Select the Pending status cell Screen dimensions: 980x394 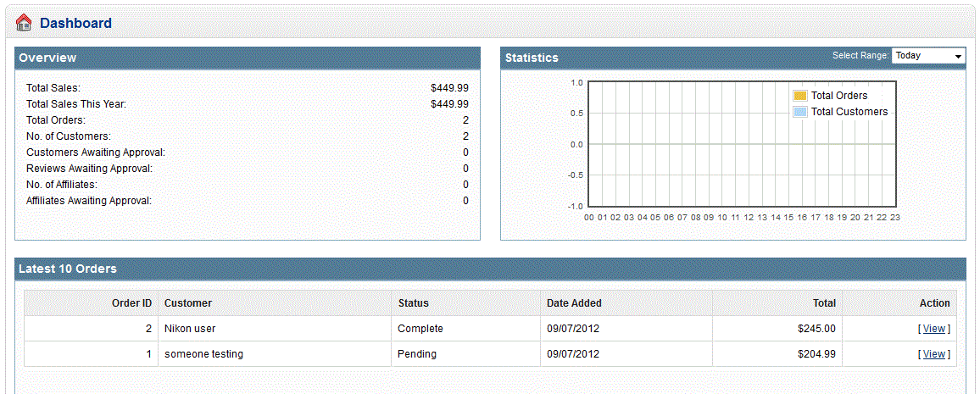[x=416, y=354]
